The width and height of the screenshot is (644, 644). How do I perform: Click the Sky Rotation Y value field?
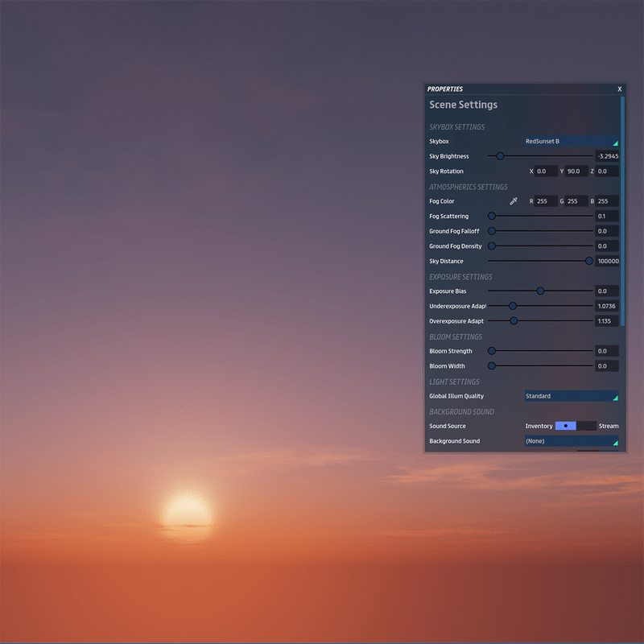click(576, 171)
